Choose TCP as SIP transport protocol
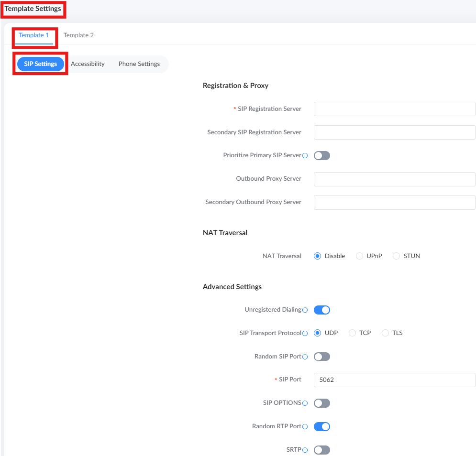The height and width of the screenshot is (456, 476). [352, 333]
